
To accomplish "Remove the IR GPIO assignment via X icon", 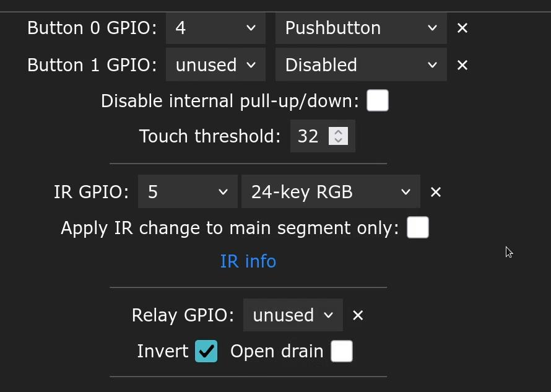I will point(435,192).
